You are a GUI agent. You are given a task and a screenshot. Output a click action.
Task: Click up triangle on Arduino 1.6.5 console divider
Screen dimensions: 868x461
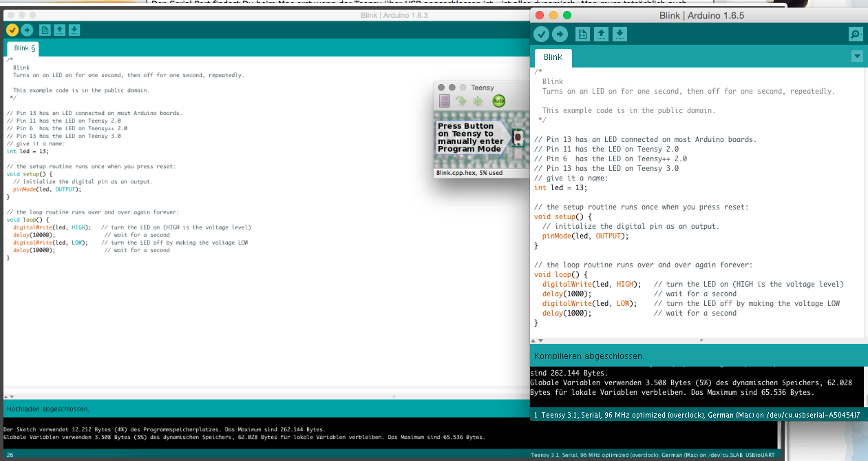[x=533, y=340]
